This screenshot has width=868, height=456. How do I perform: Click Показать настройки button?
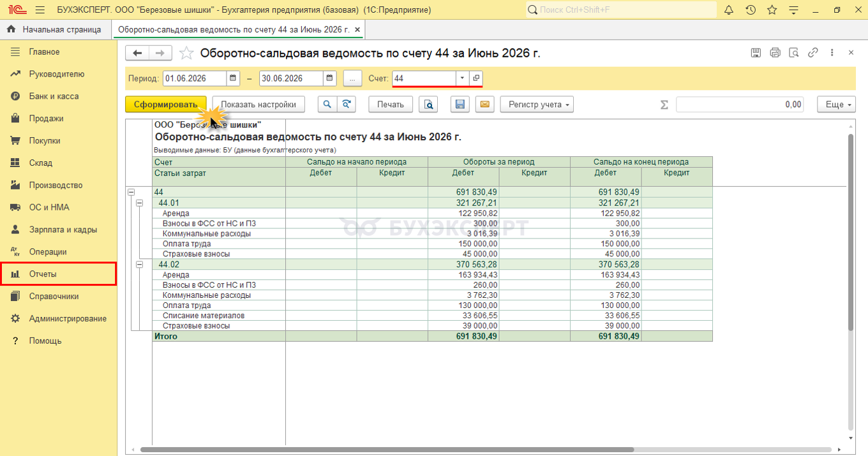(x=258, y=105)
